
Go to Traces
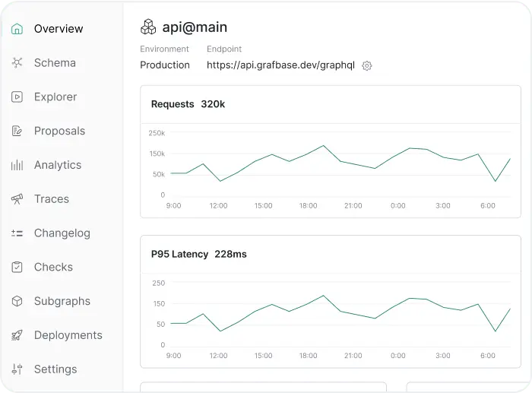[52, 199]
